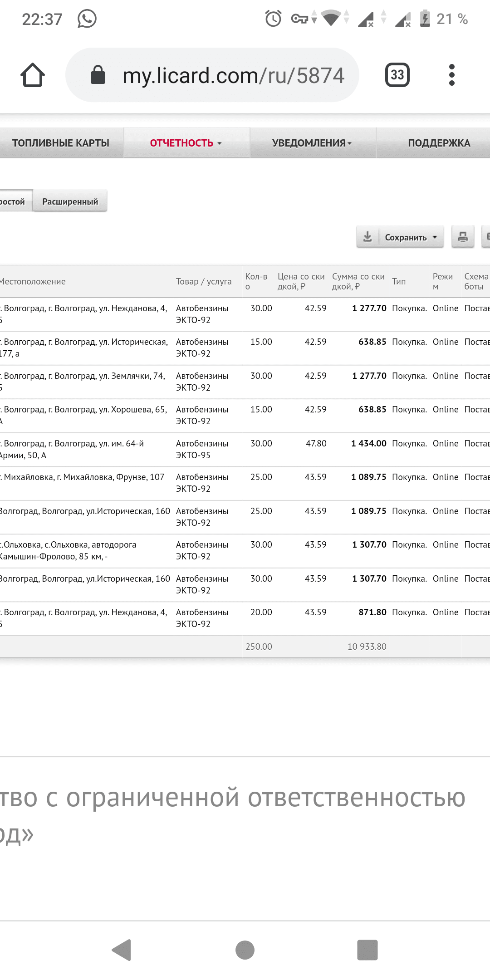The width and height of the screenshot is (490, 980).
Task: Click the Схема работы column header
Action: 476,281
